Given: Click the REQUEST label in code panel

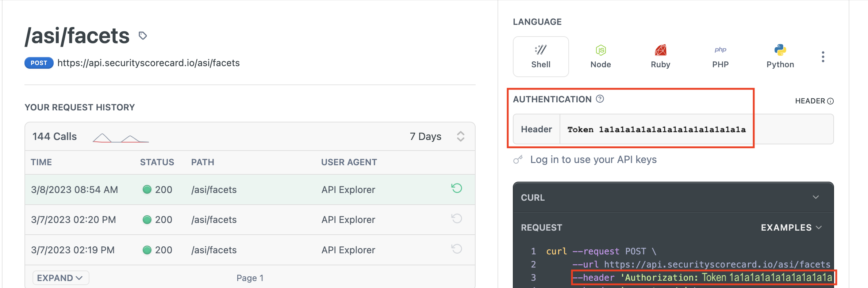Looking at the screenshot, I should point(541,228).
